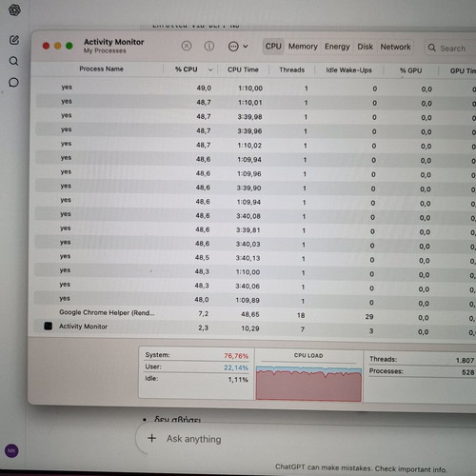
Task: Select the yes process with CPU time 3:40,13
Action: point(254,258)
